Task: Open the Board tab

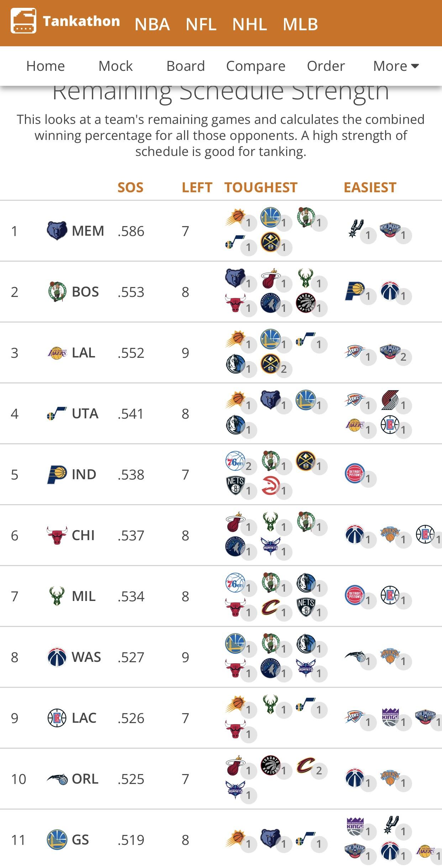Action: click(x=185, y=66)
